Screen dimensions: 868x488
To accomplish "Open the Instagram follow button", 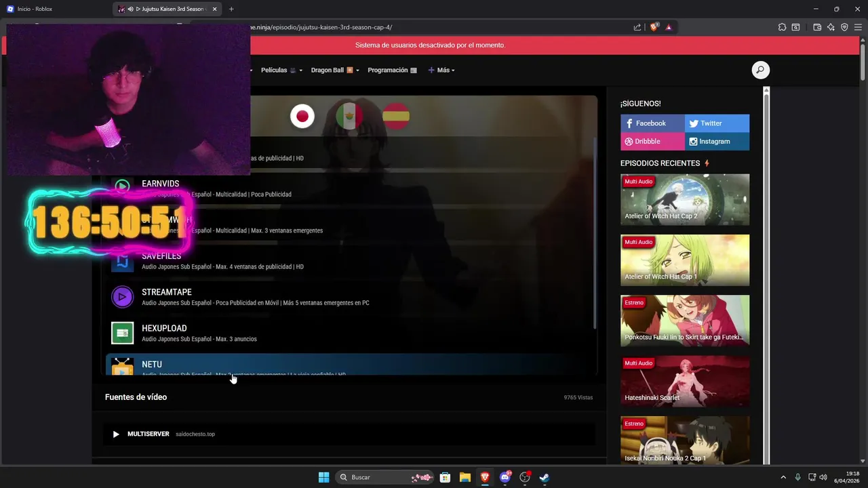I will 717,141.
